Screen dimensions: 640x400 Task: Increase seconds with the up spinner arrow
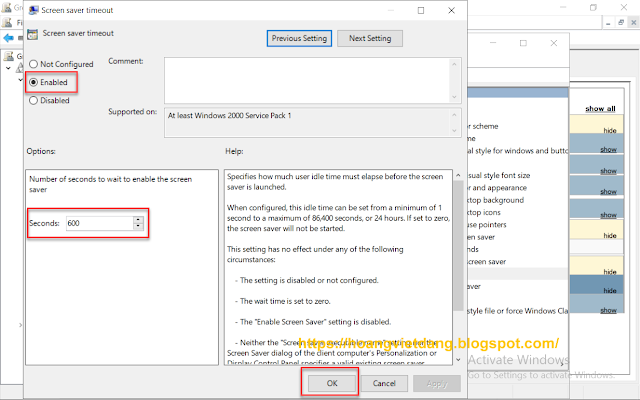tap(138, 220)
